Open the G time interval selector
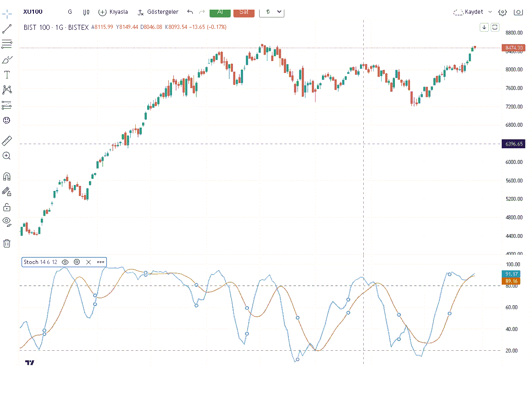This screenshot has width=532, height=398. point(70,12)
